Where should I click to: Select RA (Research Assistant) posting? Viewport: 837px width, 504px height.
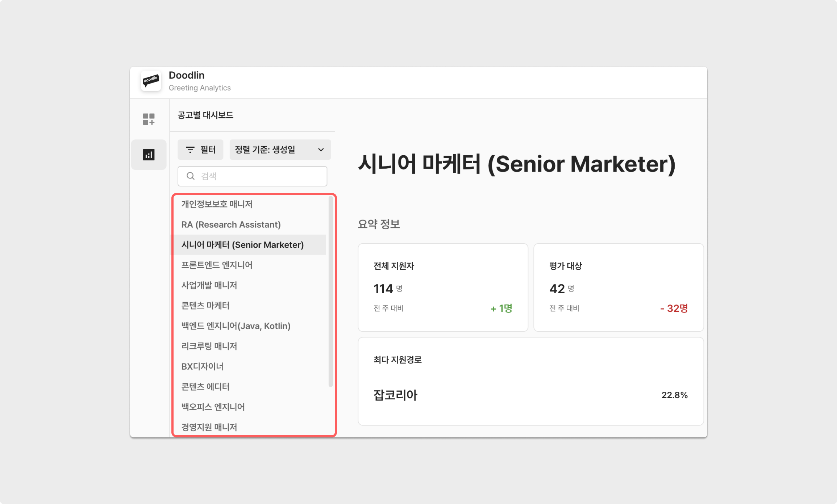pyautogui.click(x=231, y=224)
